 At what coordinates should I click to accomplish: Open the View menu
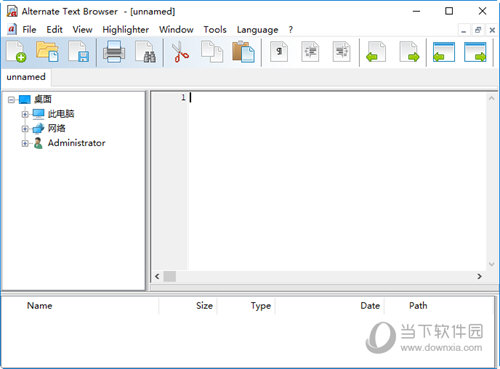coord(82,30)
